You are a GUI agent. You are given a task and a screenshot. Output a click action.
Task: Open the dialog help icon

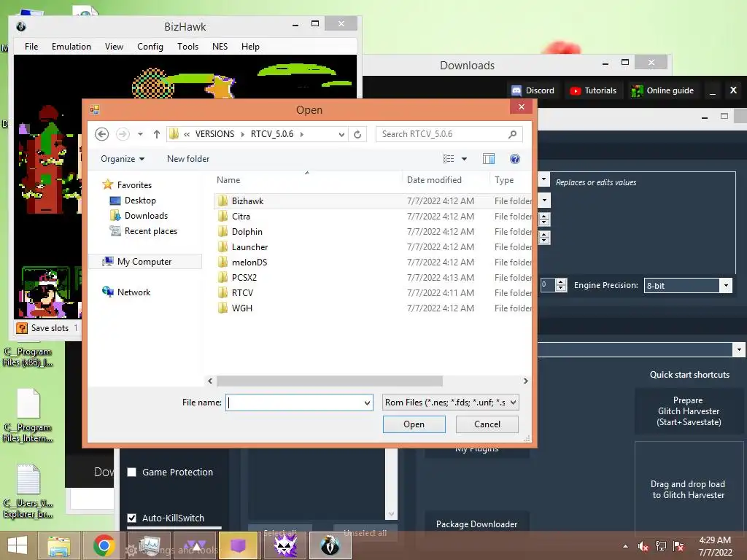tap(514, 159)
